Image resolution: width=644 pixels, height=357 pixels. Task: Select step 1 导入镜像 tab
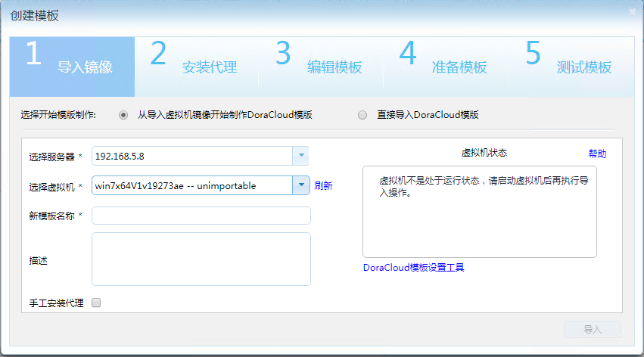click(72, 67)
